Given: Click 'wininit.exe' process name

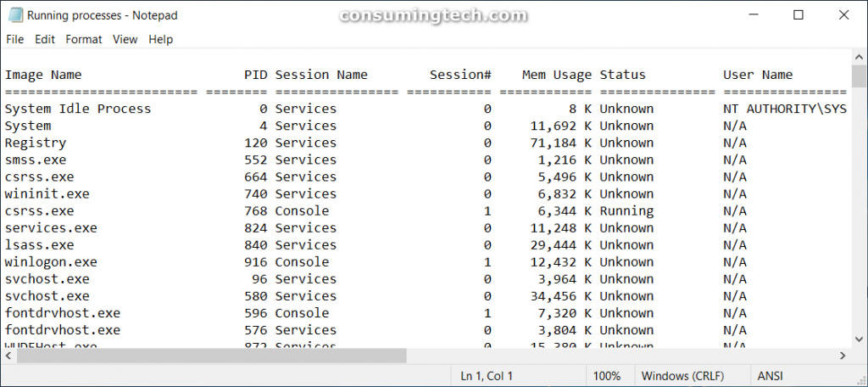Looking at the screenshot, I should 47,194.
